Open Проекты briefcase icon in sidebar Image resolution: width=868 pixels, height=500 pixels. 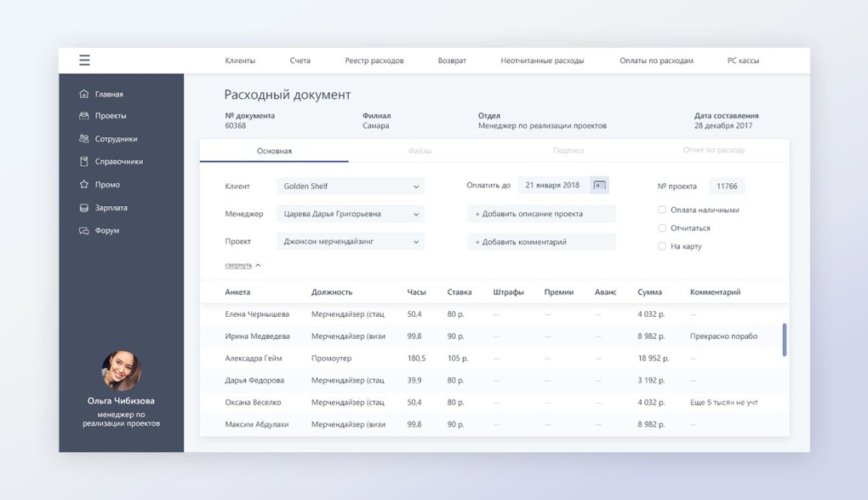click(83, 116)
